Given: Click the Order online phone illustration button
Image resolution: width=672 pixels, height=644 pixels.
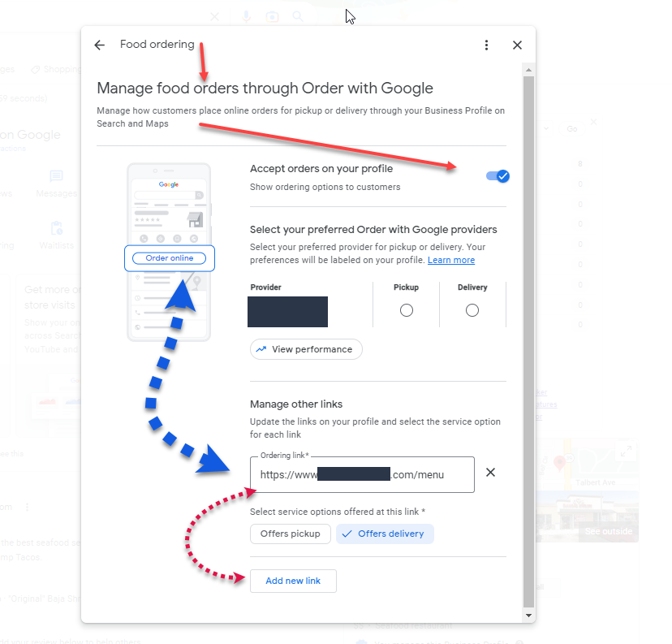Looking at the screenshot, I should pyautogui.click(x=170, y=258).
